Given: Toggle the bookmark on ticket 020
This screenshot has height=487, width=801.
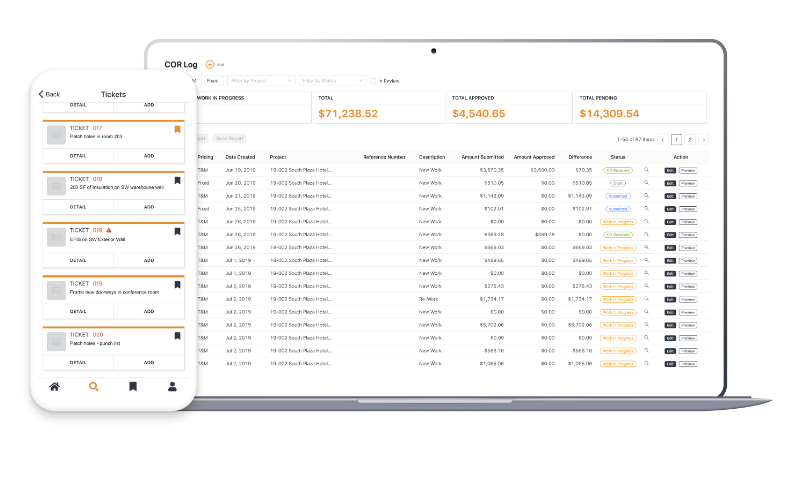Looking at the screenshot, I should (x=177, y=336).
